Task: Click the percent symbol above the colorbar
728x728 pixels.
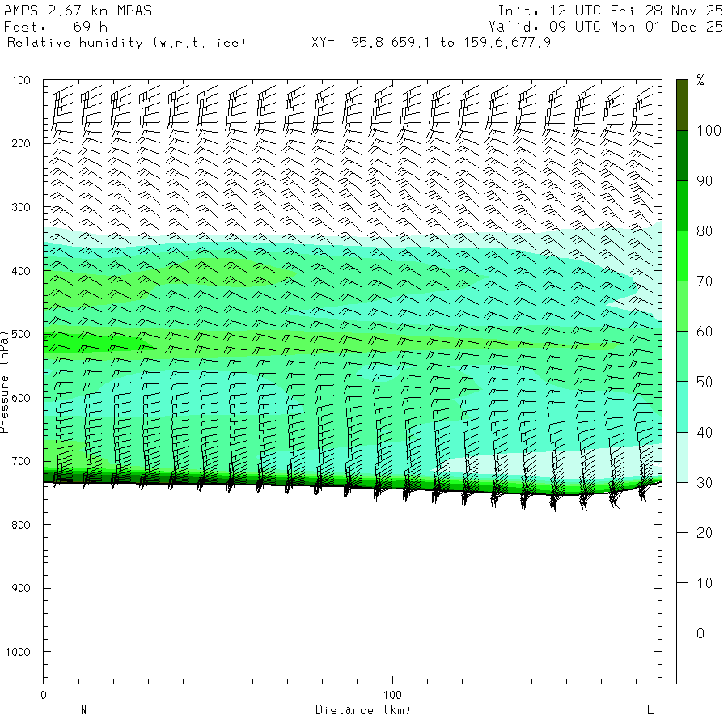Action: pyautogui.click(x=700, y=80)
